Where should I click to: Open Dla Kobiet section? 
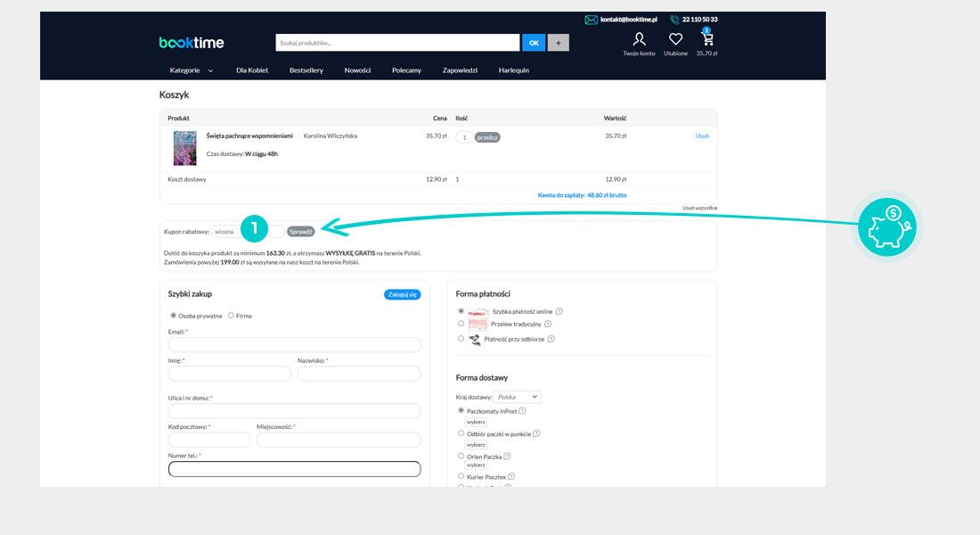(252, 70)
